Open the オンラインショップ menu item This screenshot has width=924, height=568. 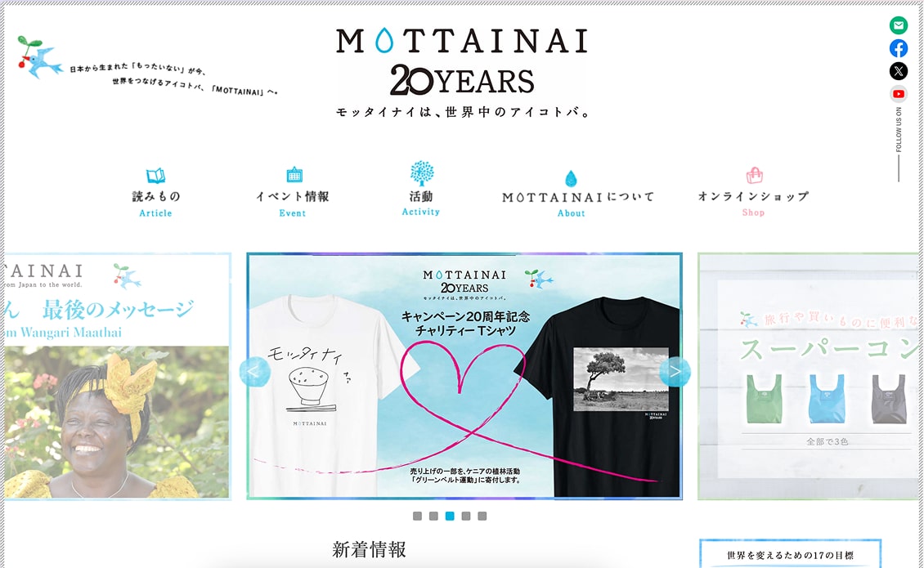pos(753,203)
